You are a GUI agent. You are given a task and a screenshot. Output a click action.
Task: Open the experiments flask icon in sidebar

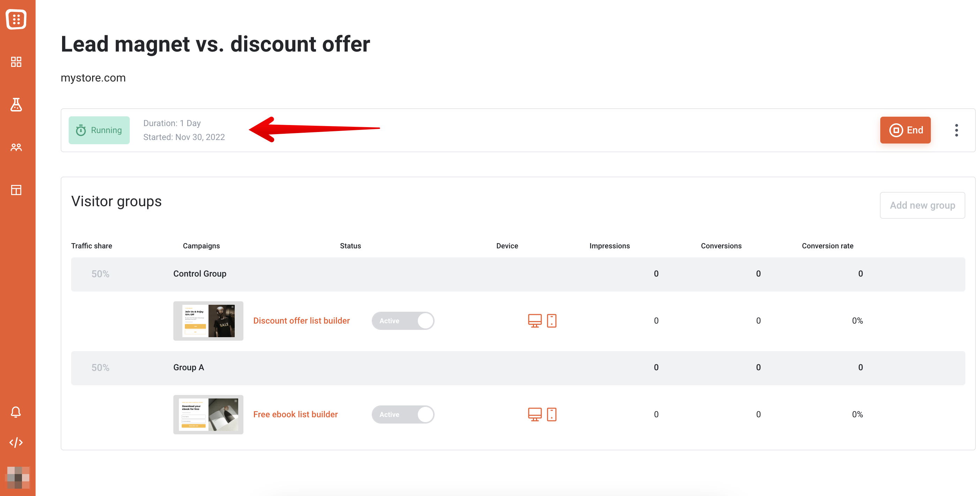pos(16,104)
